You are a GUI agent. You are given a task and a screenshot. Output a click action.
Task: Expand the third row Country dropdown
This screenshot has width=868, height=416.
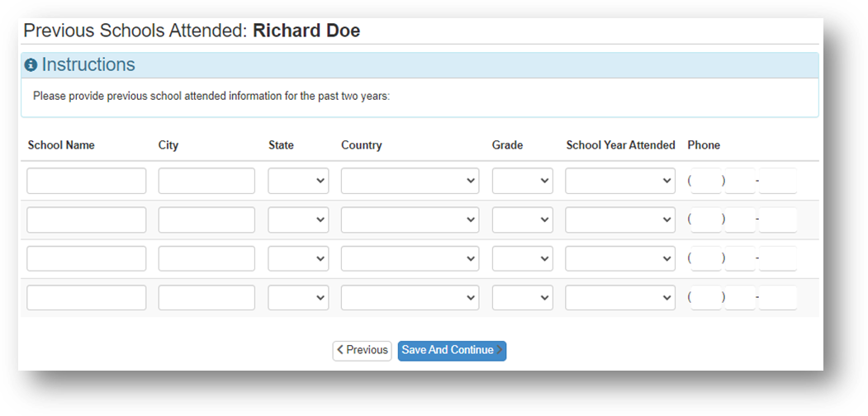tap(410, 258)
